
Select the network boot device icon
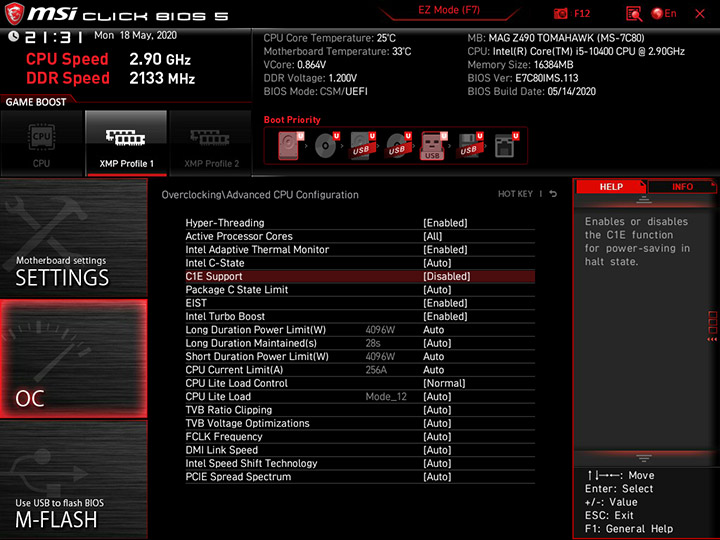point(506,146)
